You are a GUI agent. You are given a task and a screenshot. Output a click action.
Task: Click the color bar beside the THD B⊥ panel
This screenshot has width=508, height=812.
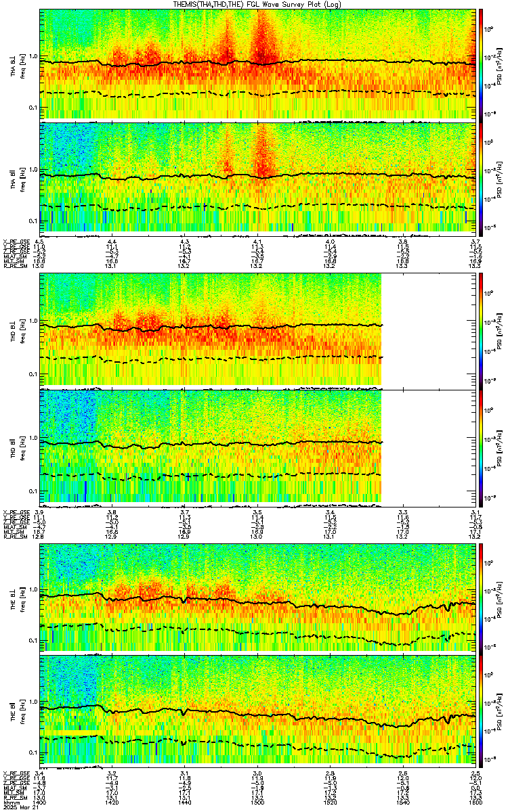point(481,331)
